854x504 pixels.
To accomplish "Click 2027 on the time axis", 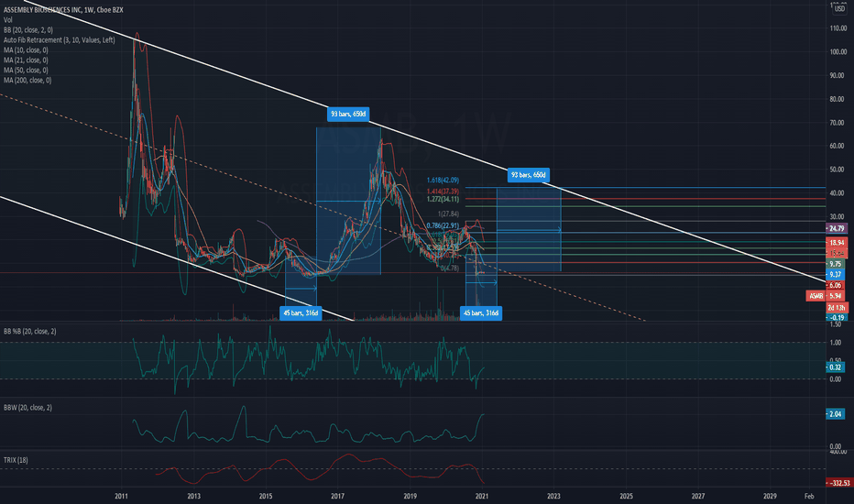I will tap(697, 496).
